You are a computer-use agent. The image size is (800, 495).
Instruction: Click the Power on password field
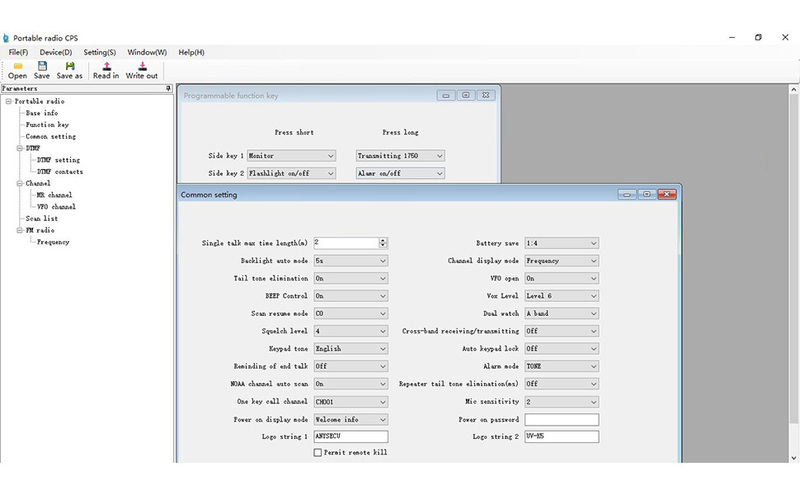[x=562, y=420]
